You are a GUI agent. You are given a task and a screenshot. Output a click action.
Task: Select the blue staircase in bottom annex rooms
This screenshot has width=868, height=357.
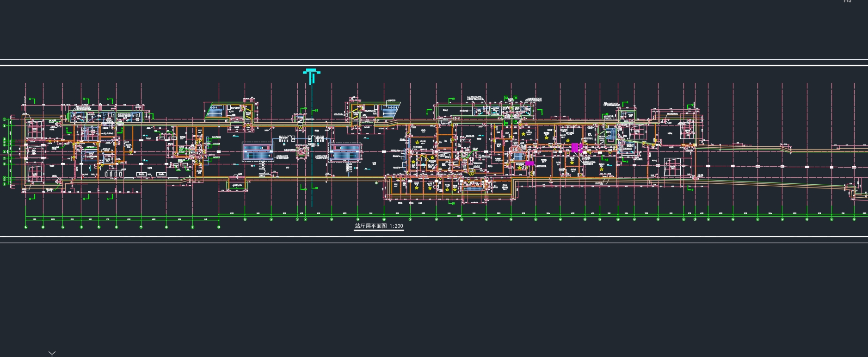[x=472, y=188]
